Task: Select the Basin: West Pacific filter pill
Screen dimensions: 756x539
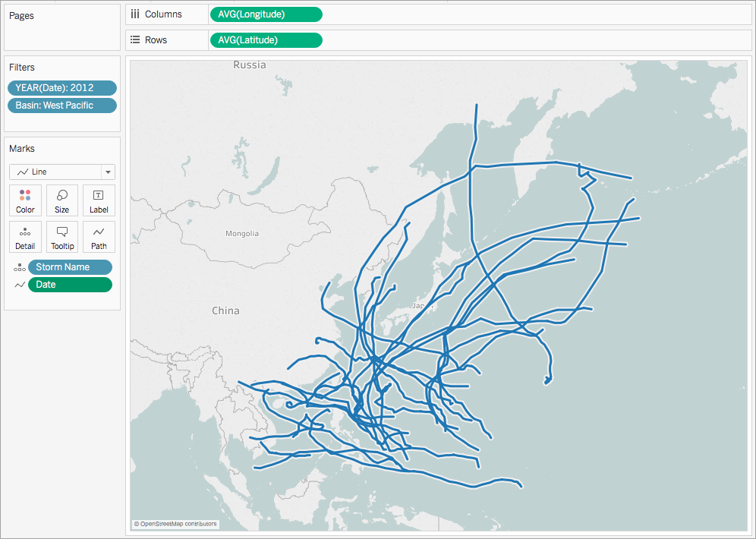Action: (x=62, y=105)
